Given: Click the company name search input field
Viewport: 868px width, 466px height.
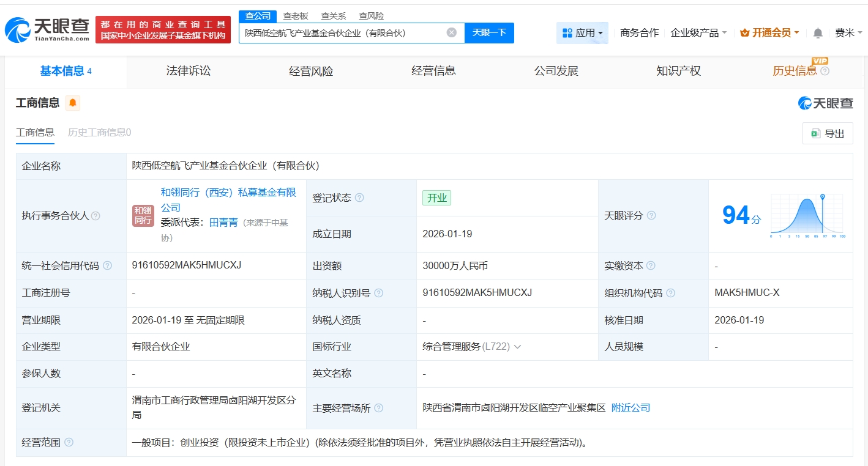Looking at the screenshot, I should (x=343, y=33).
